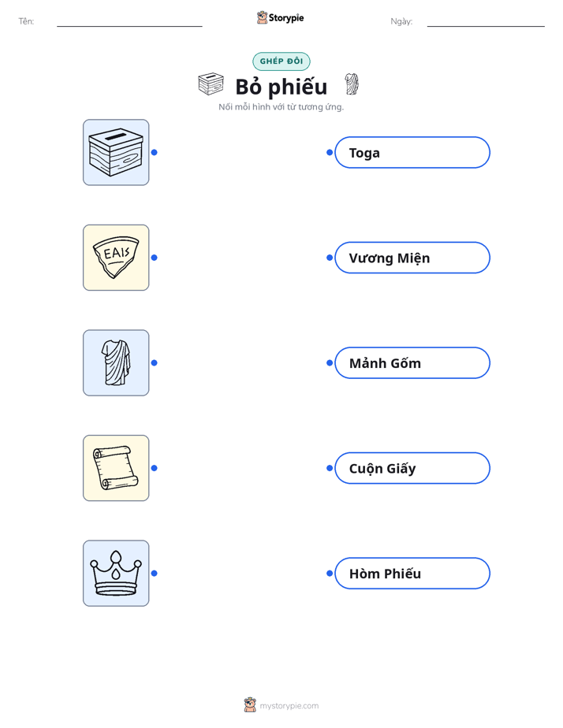The width and height of the screenshot is (563, 728).
Task: Click the Tên name input line
Action: [129, 22]
